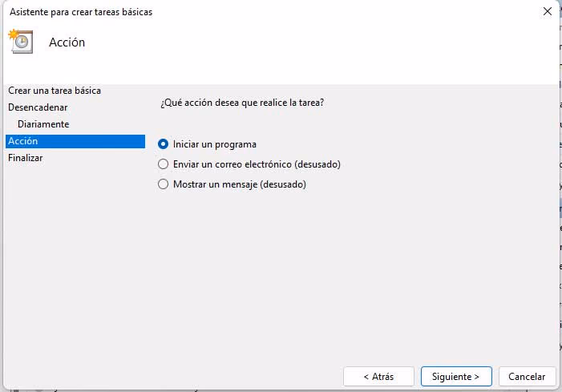Image resolution: width=562 pixels, height=392 pixels.
Task: Jump to the Finalizar step
Action: [x=26, y=158]
